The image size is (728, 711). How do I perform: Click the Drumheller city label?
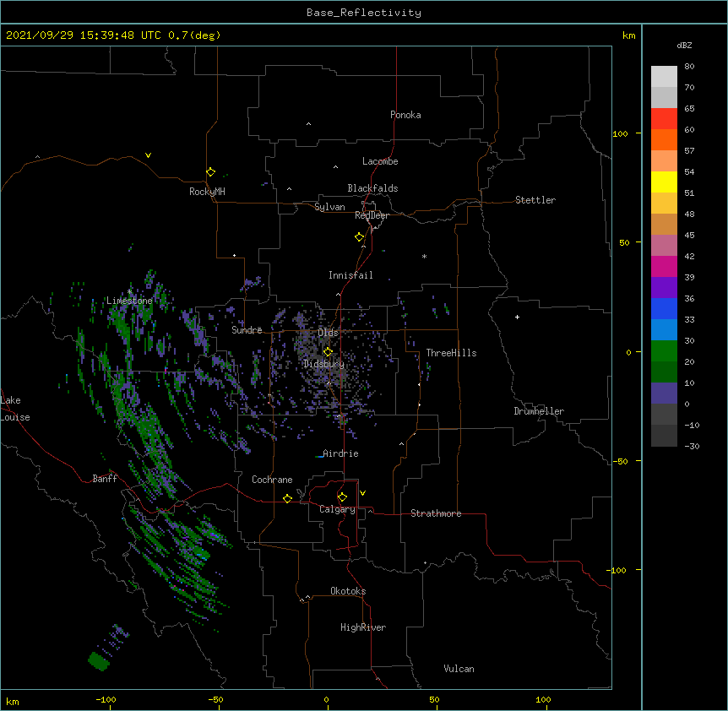click(x=539, y=411)
